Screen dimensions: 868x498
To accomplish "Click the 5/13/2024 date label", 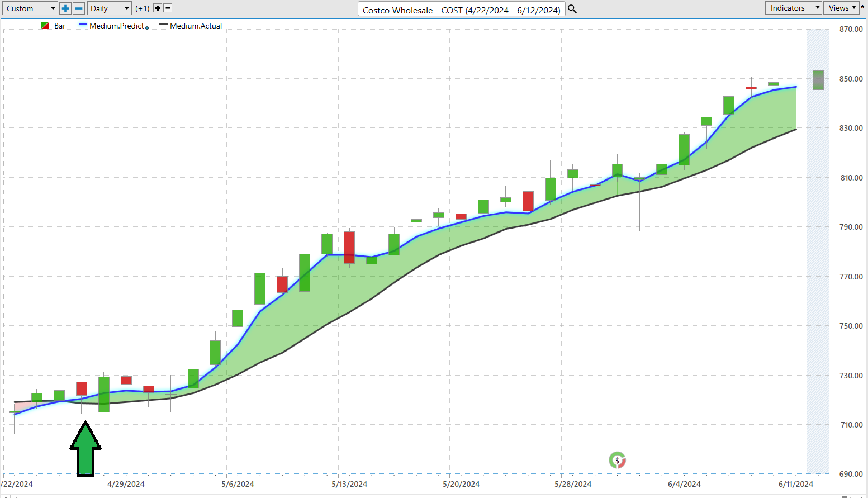I will pos(349,484).
